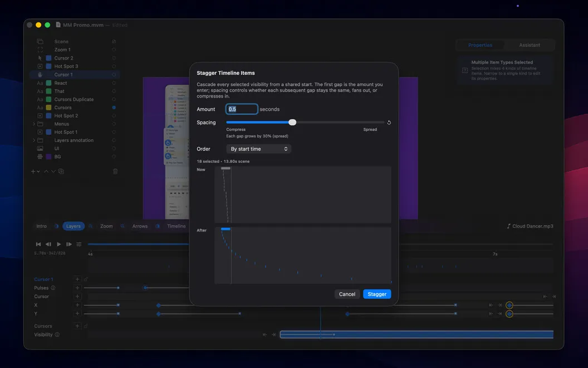Add keyframe to the Cursor property row
This screenshot has width=588, height=368.
(77, 296)
